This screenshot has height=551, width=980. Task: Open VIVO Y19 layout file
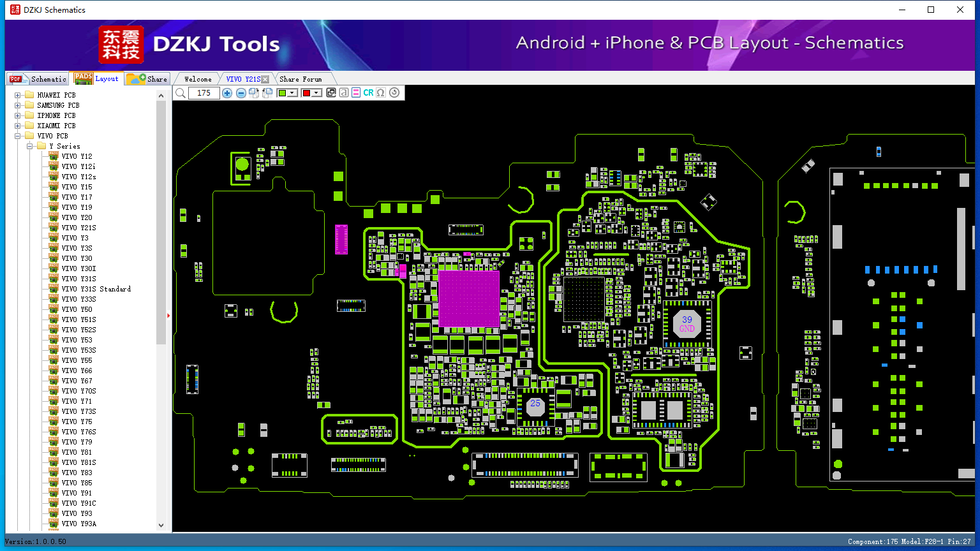pyautogui.click(x=77, y=207)
